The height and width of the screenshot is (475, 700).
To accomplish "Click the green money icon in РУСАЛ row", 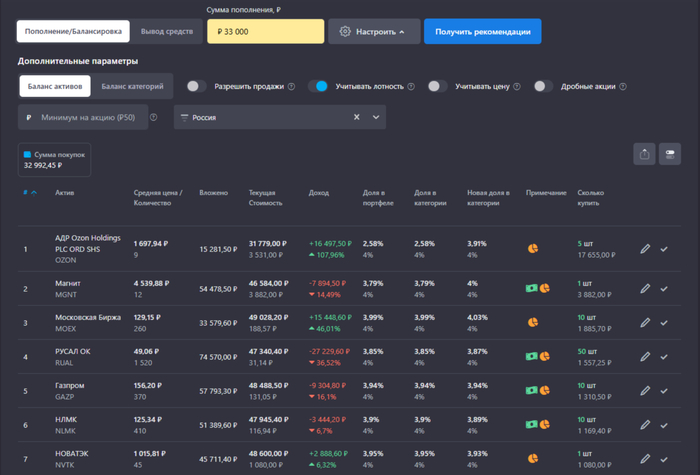I will pyautogui.click(x=532, y=356).
